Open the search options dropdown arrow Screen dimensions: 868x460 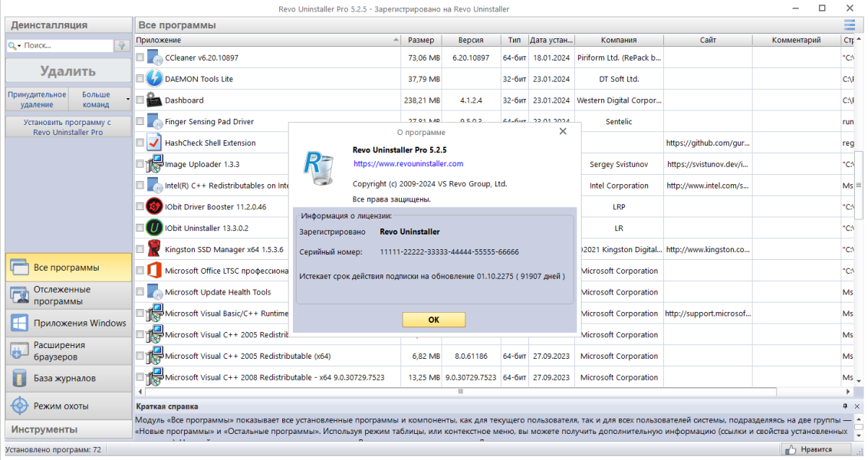[x=19, y=46]
